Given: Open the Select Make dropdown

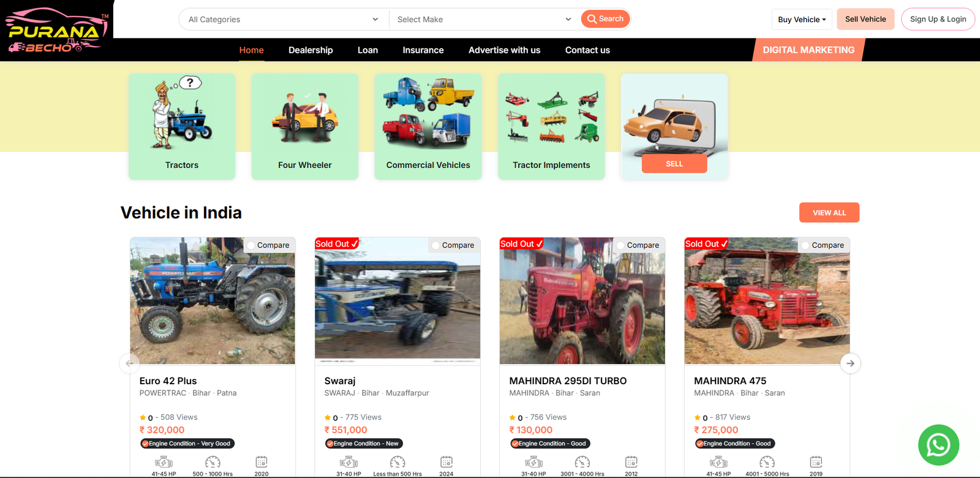Looking at the screenshot, I should (484, 20).
